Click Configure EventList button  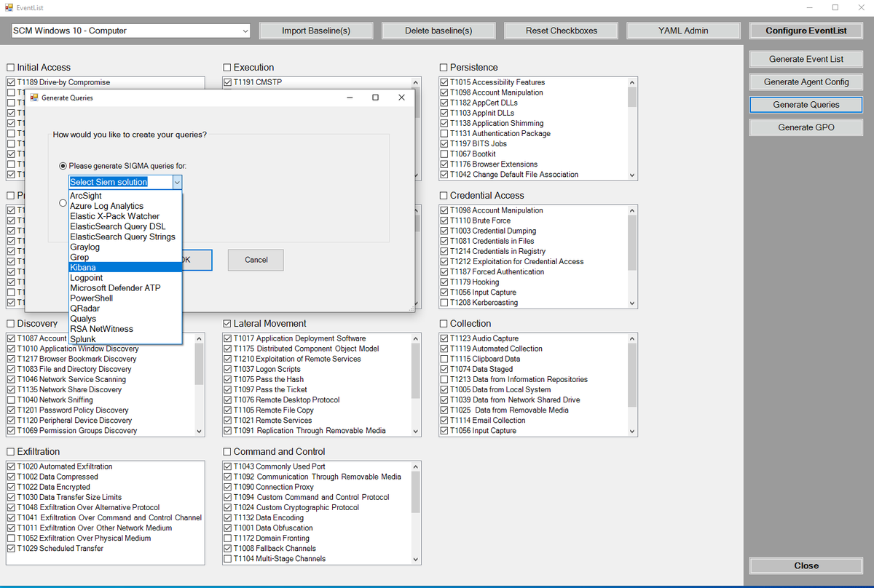pos(806,31)
